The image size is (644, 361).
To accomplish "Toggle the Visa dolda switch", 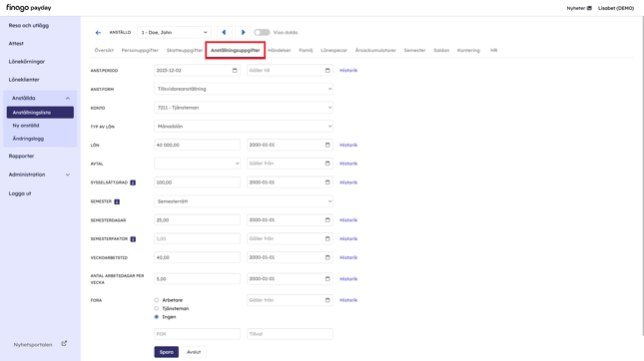I will point(262,32).
